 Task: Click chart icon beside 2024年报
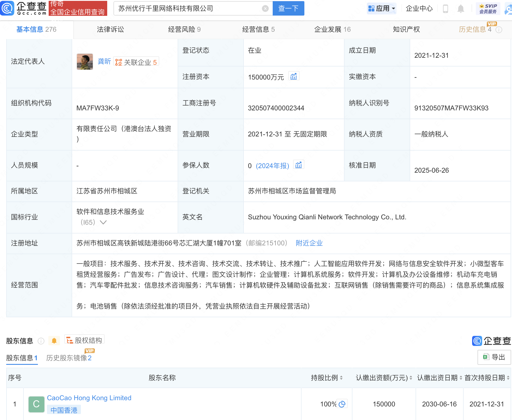[299, 165]
